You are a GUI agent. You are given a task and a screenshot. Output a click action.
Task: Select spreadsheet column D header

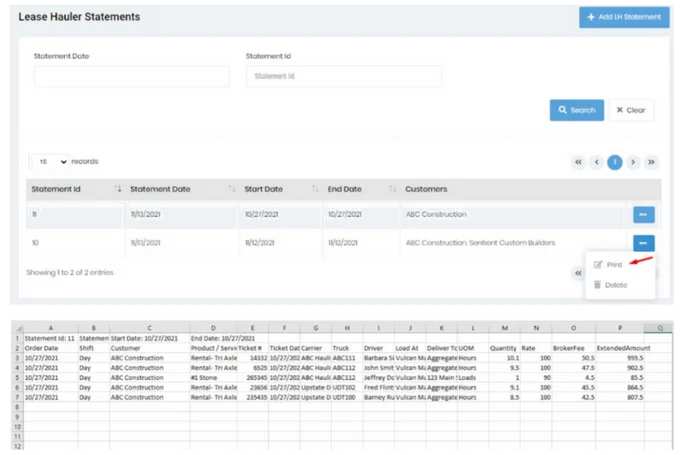click(213, 328)
